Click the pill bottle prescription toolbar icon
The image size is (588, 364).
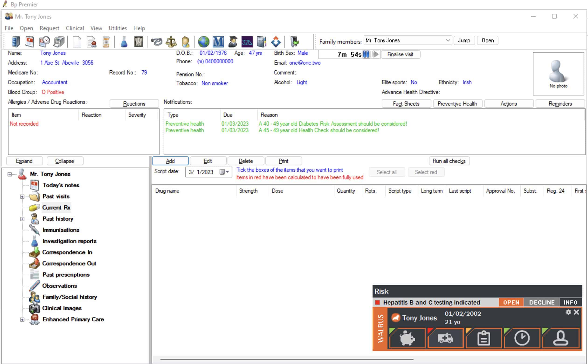(106, 42)
